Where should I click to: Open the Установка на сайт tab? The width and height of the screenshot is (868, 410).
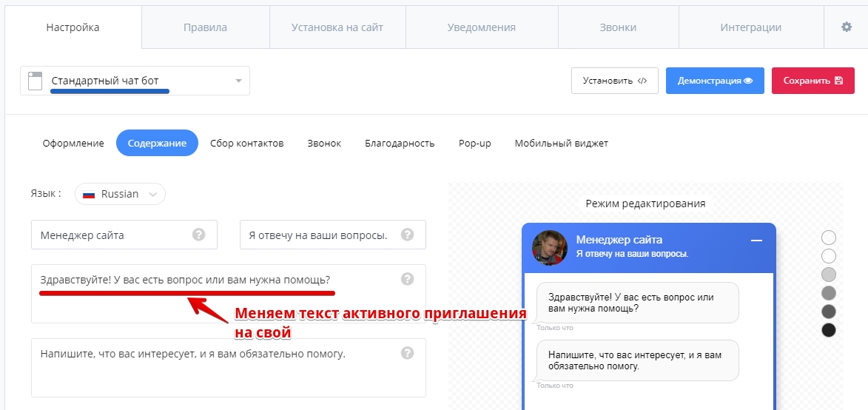coord(337,27)
